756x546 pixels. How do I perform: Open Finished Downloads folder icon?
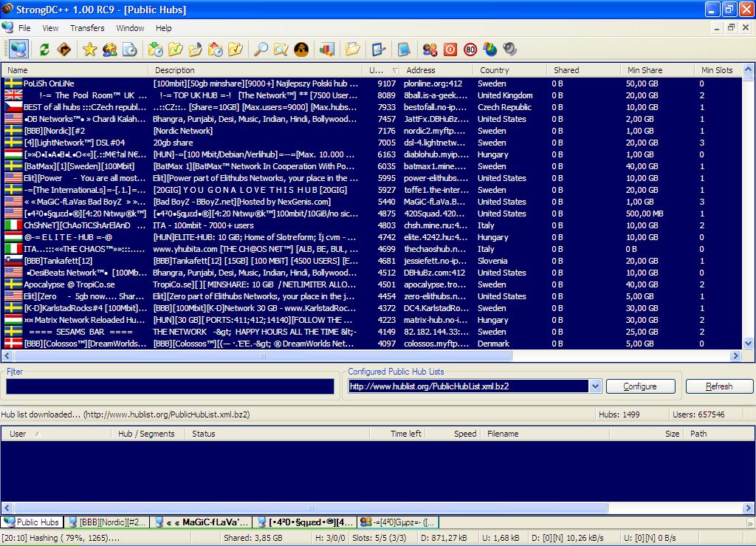point(175,50)
